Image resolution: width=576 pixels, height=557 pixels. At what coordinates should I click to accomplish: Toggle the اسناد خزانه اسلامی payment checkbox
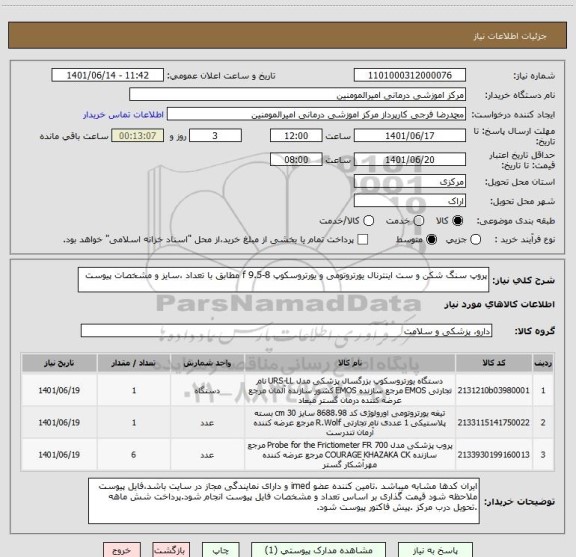(x=363, y=240)
